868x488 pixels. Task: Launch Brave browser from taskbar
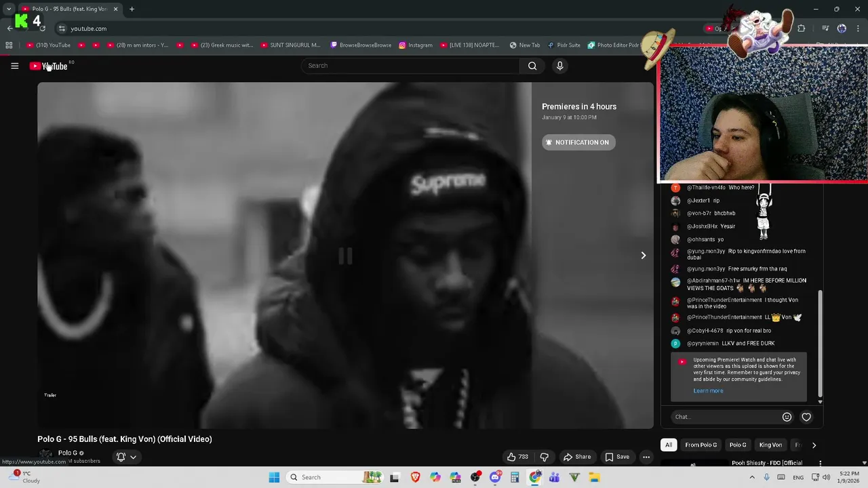[415, 477]
